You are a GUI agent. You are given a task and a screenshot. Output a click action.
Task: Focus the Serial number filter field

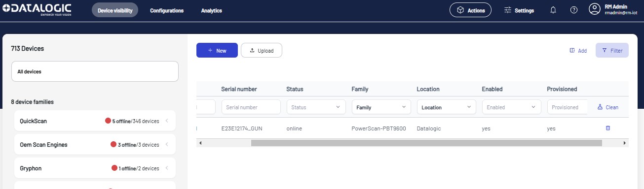click(x=251, y=107)
